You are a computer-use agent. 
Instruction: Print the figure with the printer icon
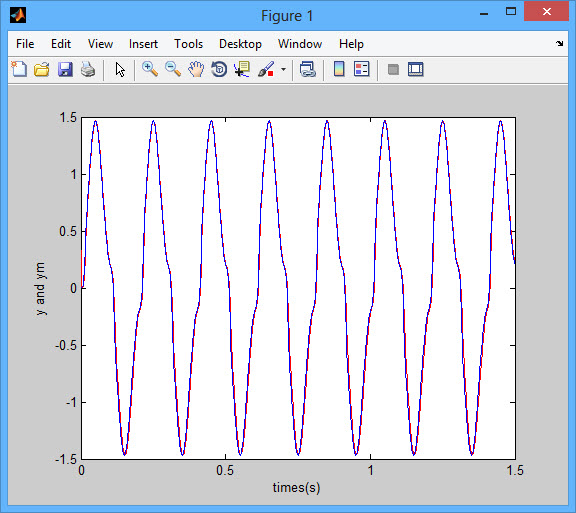(x=88, y=69)
